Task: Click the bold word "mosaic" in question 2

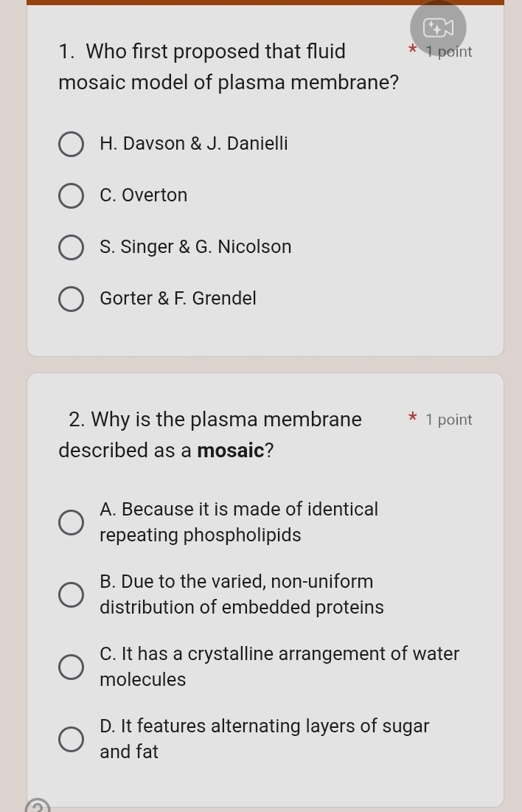Action: click(231, 450)
